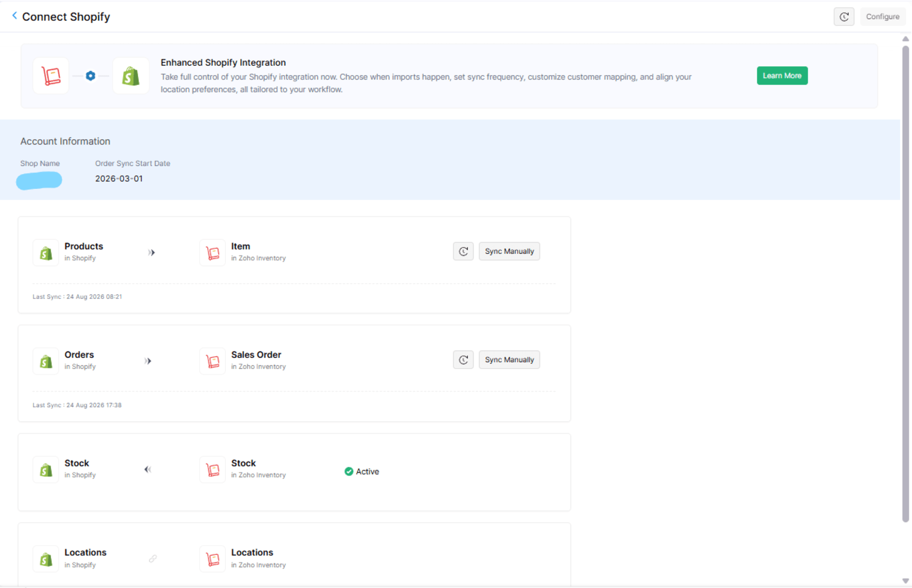Image resolution: width=912 pixels, height=588 pixels.
Task: Open sync history icon in Products row
Action: coord(463,251)
